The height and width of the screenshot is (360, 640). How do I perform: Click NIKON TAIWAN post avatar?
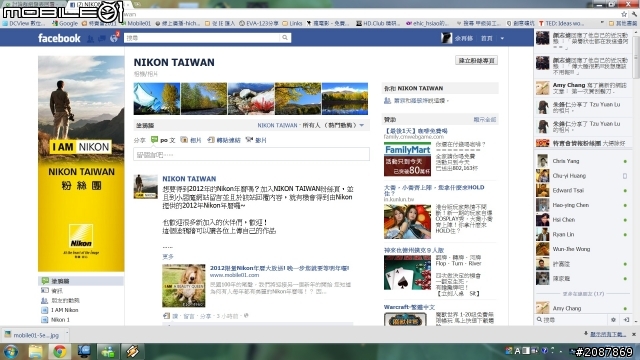coord(145,187)
